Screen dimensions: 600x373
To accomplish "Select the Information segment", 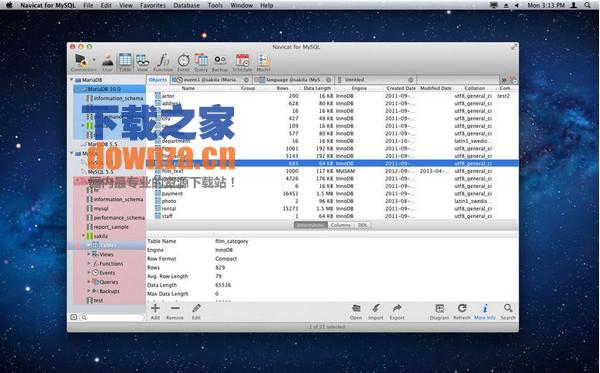I will click(310, 225).
